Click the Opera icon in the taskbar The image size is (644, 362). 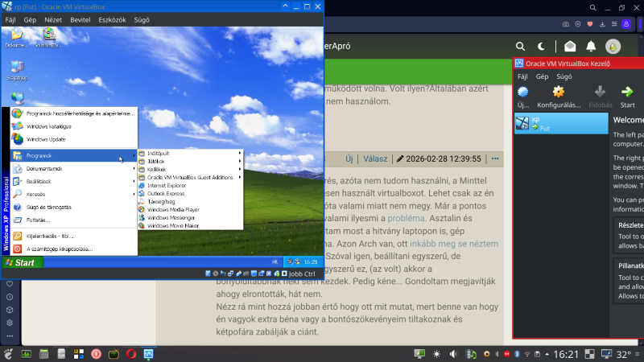tap(131, 354)
